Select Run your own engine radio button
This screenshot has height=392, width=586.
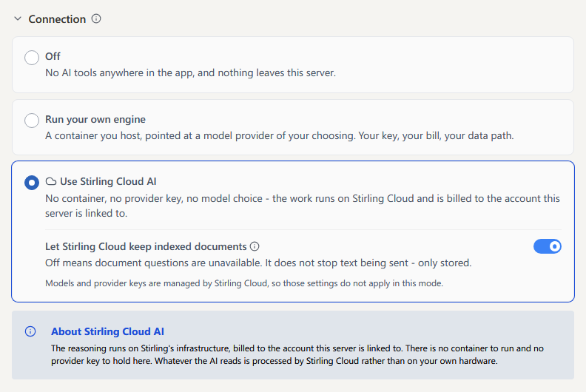click(32, 121)
